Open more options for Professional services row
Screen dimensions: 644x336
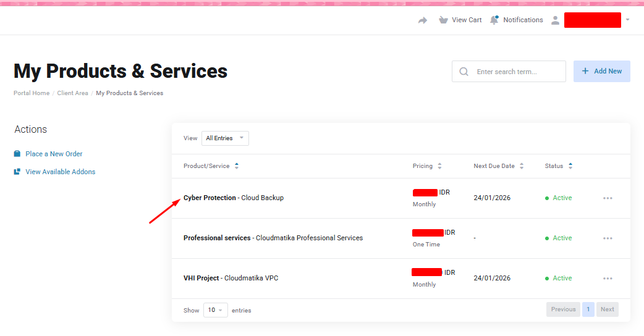pyautogui.click(x=608, y=238)
